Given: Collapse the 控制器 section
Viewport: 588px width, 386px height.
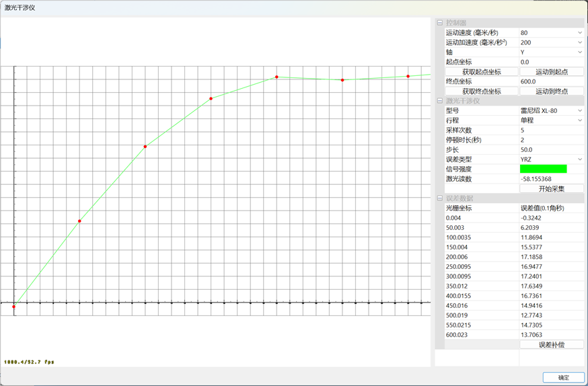Looking at the screenshot, I should [x=440, y=23].
